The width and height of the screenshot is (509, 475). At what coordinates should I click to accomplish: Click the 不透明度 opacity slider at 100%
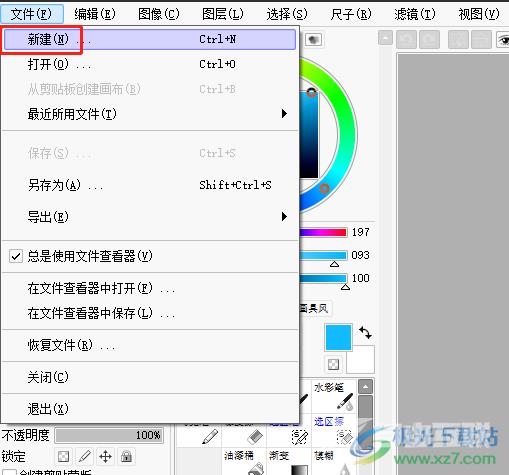pyautogui.click(x=109, y=435)
